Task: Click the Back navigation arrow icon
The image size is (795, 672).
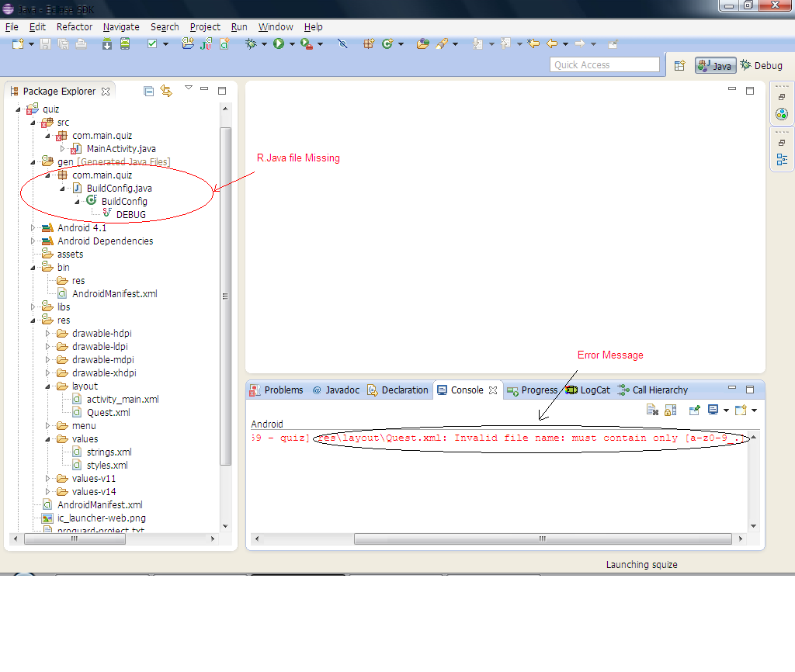Action: tap(552, 44)
